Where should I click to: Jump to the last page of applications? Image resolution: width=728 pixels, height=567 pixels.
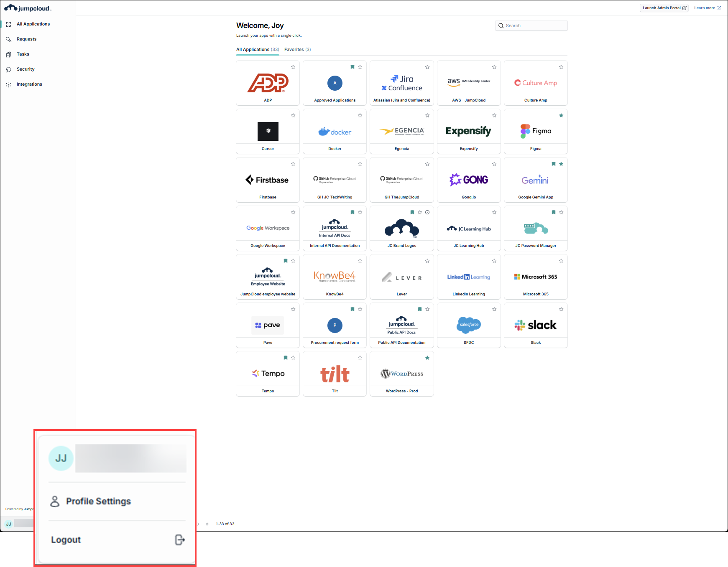(207, 524)
